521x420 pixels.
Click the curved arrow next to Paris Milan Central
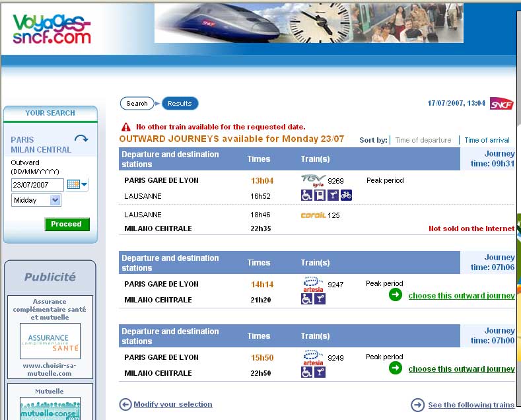point(81,139)
